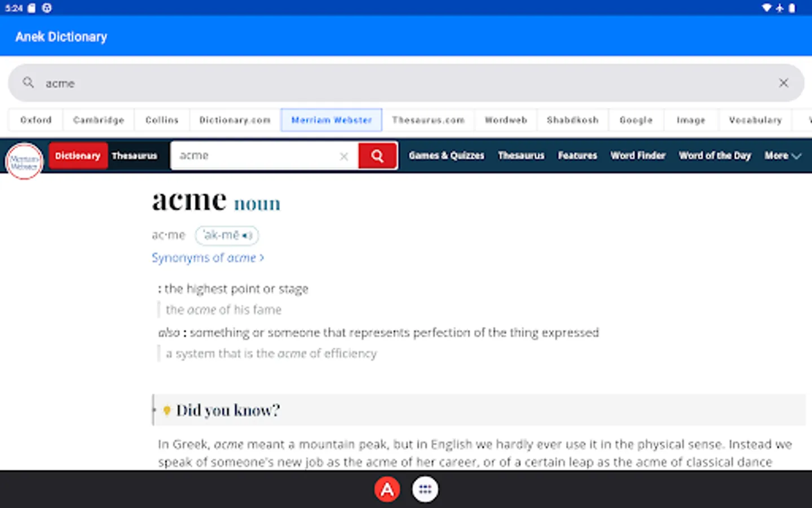
Task: Open the Vocabulary tab
Action: tap(756, 120)
